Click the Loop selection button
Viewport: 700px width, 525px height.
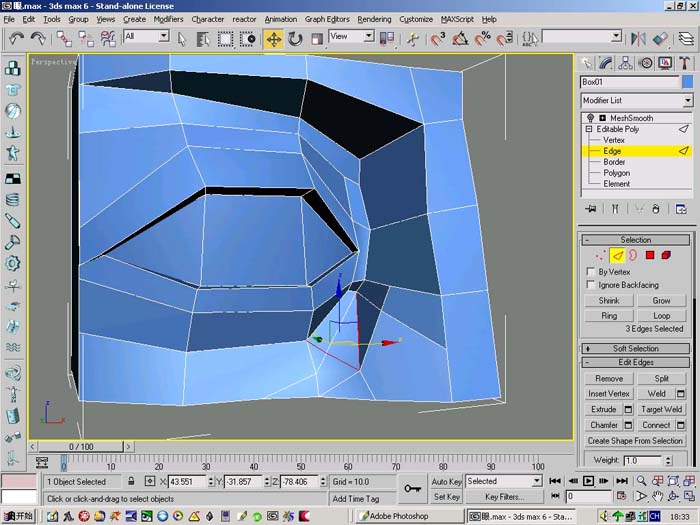(x=661, y=316)
